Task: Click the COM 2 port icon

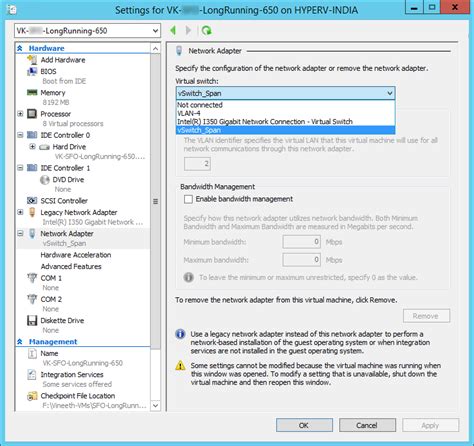Action: click(x=32, y=299)
